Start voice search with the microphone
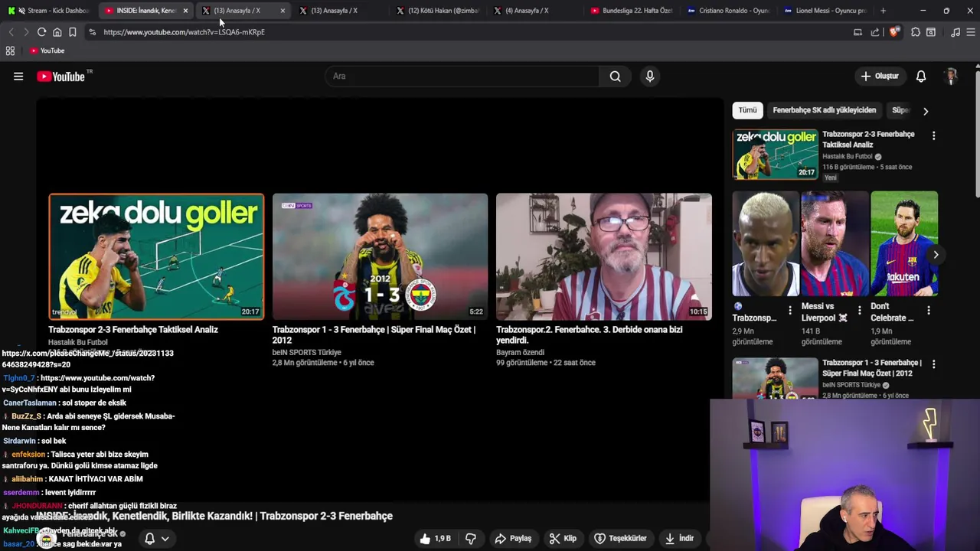980x551 pixels. coord(650,76)
